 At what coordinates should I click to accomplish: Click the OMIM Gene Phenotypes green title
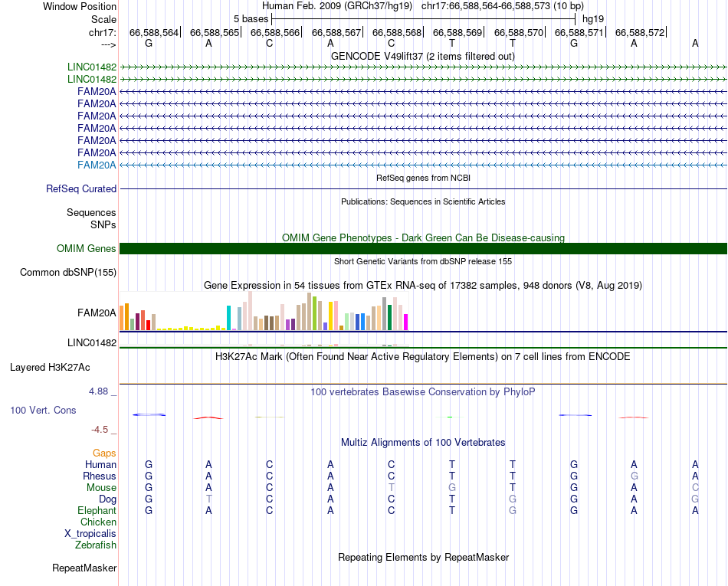click(x=424, y=237)
